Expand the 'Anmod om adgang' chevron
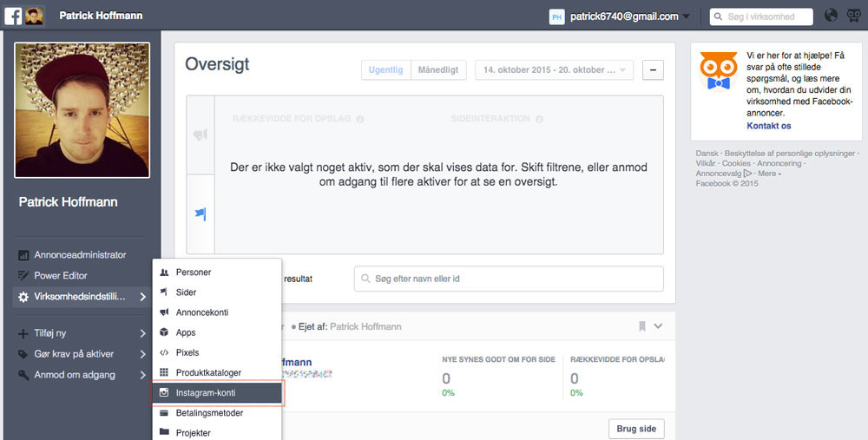This screenshot has width=868, height=440. [143, 375]
